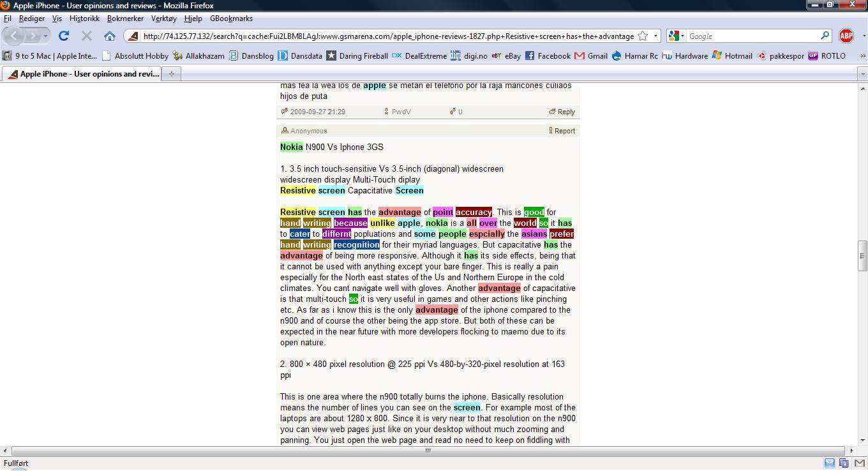Screen dimensions: 868x471
Task: Open the Hjelp menu
Action: [x=193, y=19]
